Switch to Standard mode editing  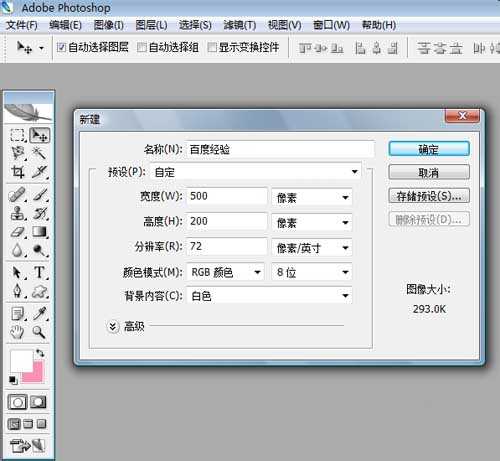coord(17,402)
